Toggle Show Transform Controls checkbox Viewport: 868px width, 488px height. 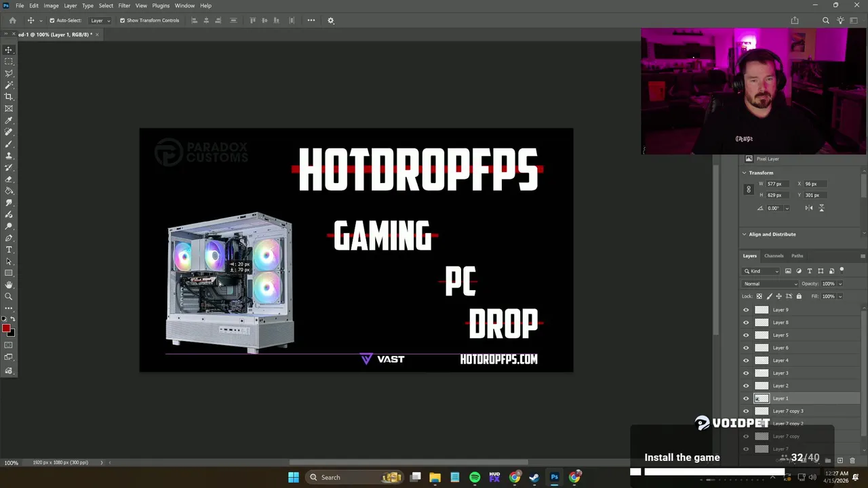click(x=122, y=20)
